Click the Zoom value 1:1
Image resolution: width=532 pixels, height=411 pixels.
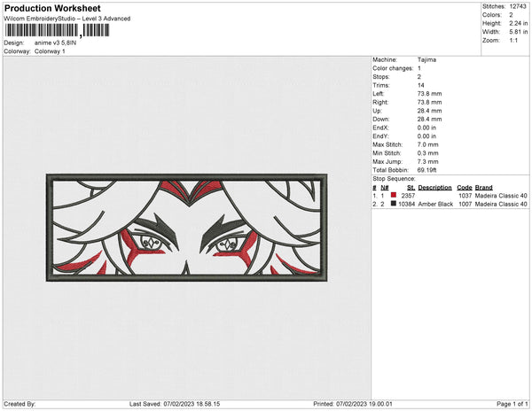pos(513,41)
